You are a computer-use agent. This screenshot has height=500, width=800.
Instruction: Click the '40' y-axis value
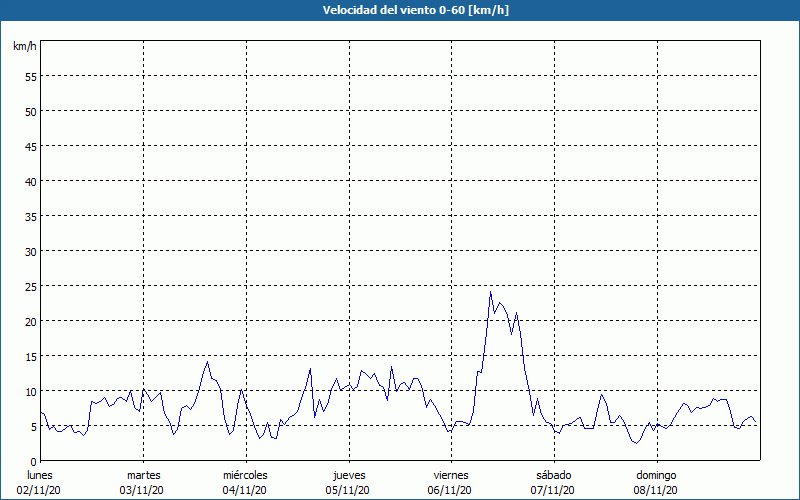coord(31,182)
